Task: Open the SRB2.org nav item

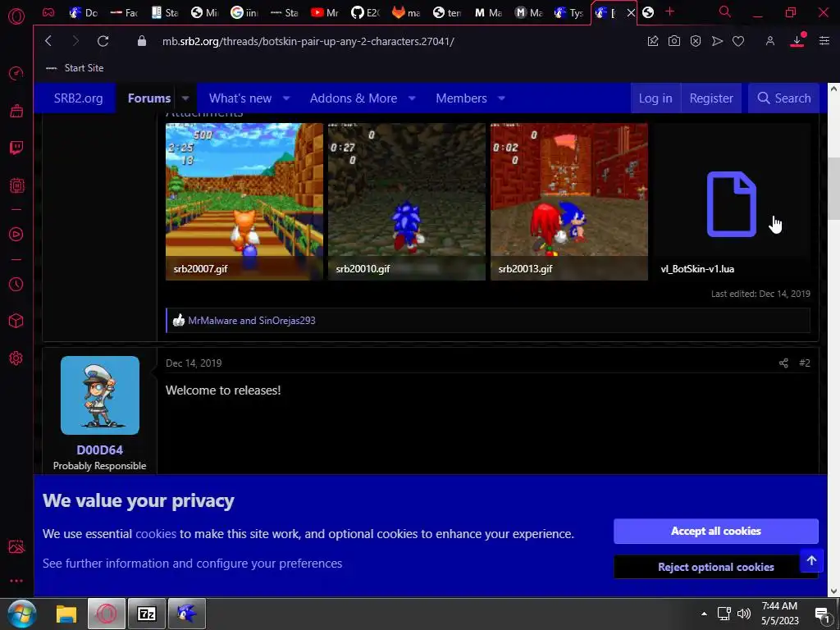Action: pyautogui.click(x=78, y=98)
